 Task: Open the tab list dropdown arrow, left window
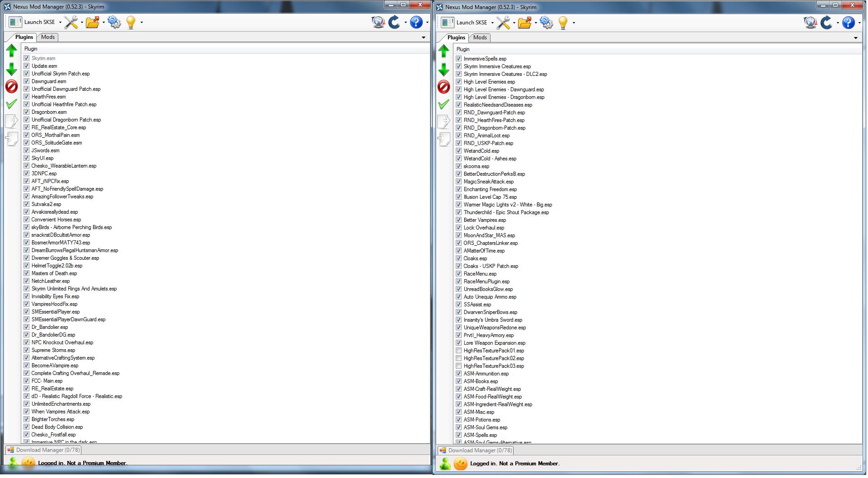[x=424, y=37]
